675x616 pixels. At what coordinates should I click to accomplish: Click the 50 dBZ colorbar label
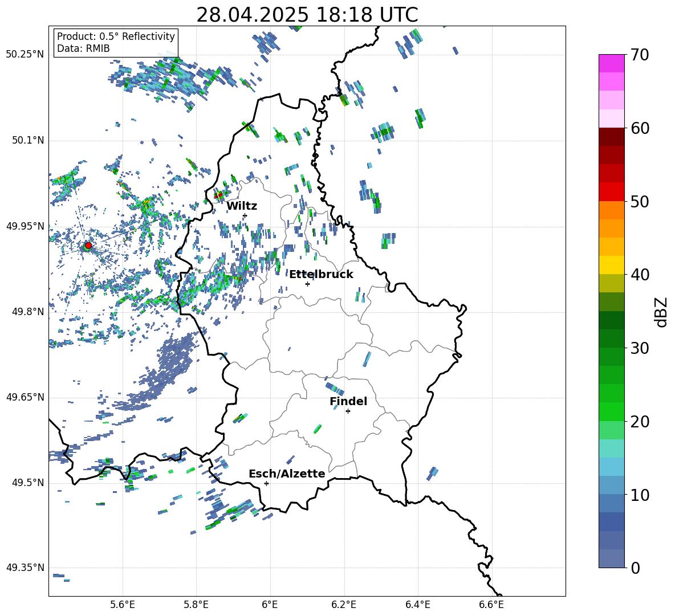click(x=640, y=201)
